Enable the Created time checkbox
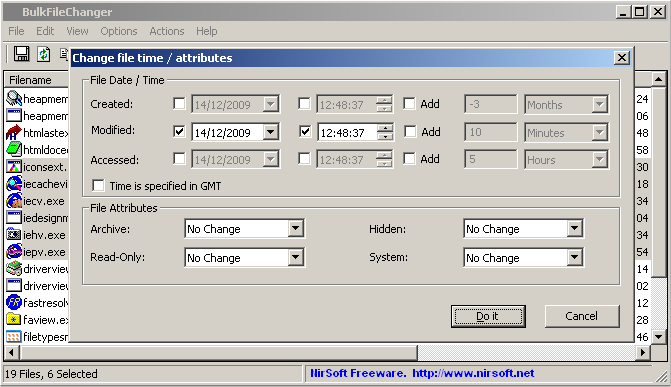This screenshot has width=671, height=387. pyautogui.click(x=304, y=104)
